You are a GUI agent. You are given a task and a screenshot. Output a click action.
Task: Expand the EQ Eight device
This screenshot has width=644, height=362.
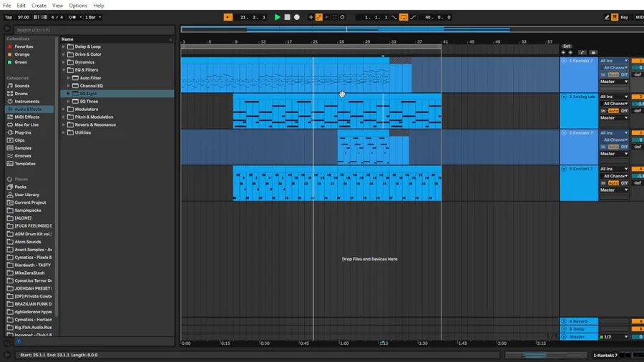pos(69,94)
